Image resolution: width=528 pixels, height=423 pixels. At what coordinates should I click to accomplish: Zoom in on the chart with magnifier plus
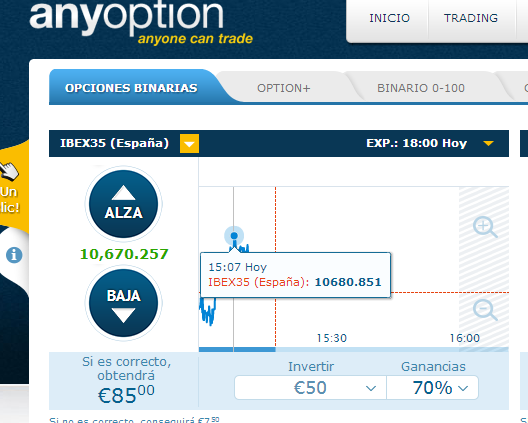485,227
